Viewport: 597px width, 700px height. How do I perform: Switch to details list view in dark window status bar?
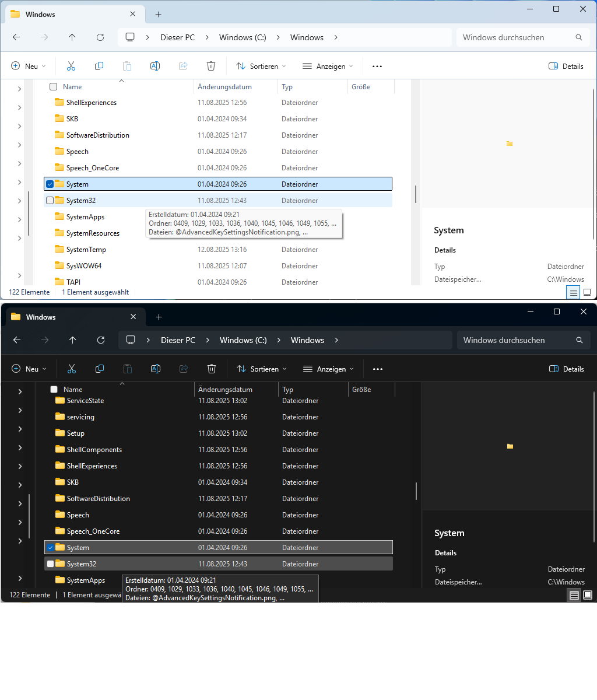574,595
